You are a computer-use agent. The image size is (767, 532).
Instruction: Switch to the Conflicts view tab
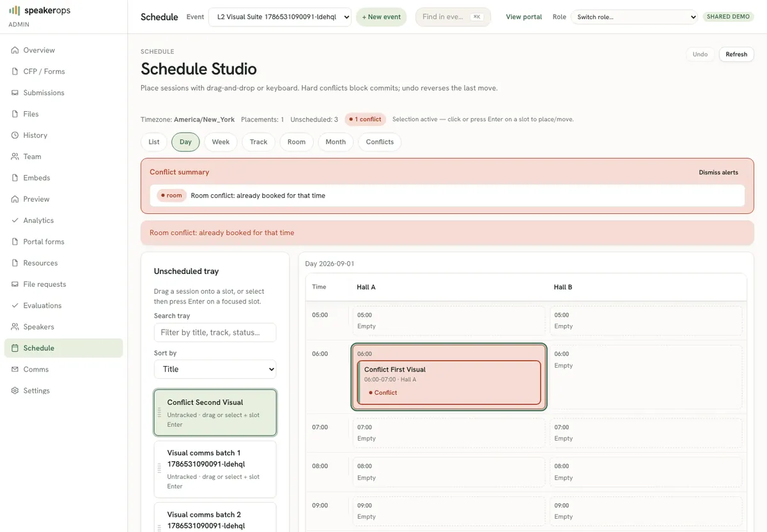[x=380, y=142]
